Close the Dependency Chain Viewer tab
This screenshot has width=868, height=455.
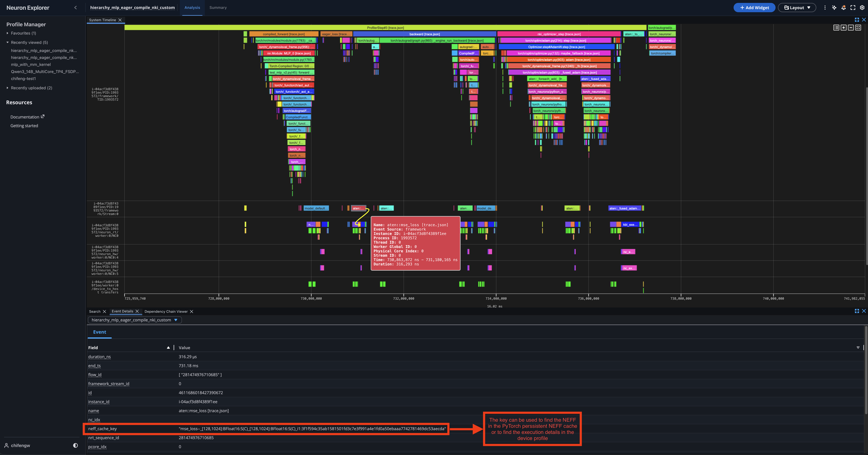click(x=192, y=311)
